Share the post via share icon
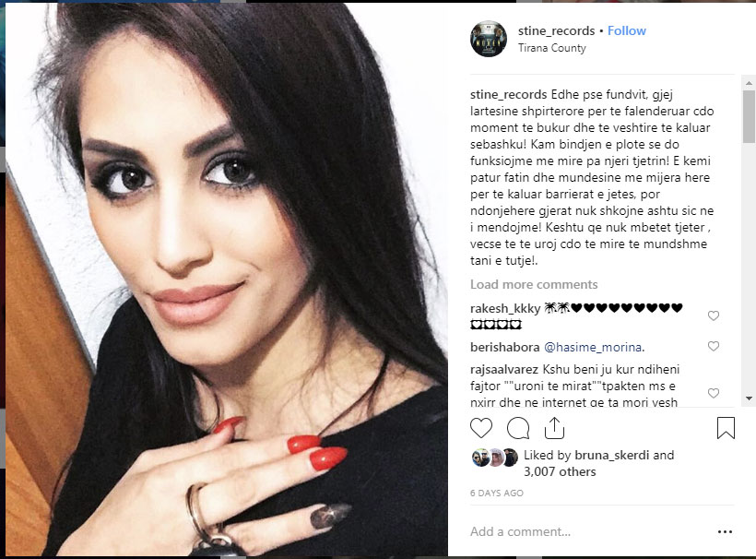 tap(554, 428)
